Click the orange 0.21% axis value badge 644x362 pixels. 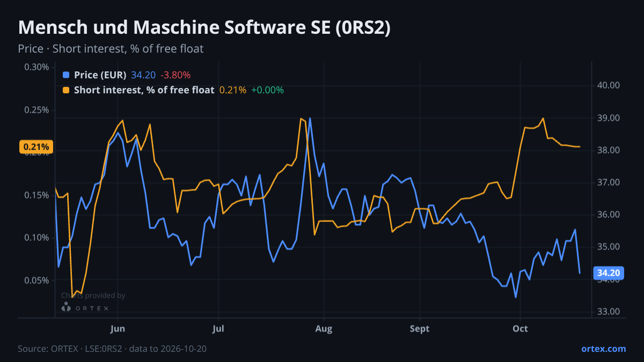click(36, 147)
